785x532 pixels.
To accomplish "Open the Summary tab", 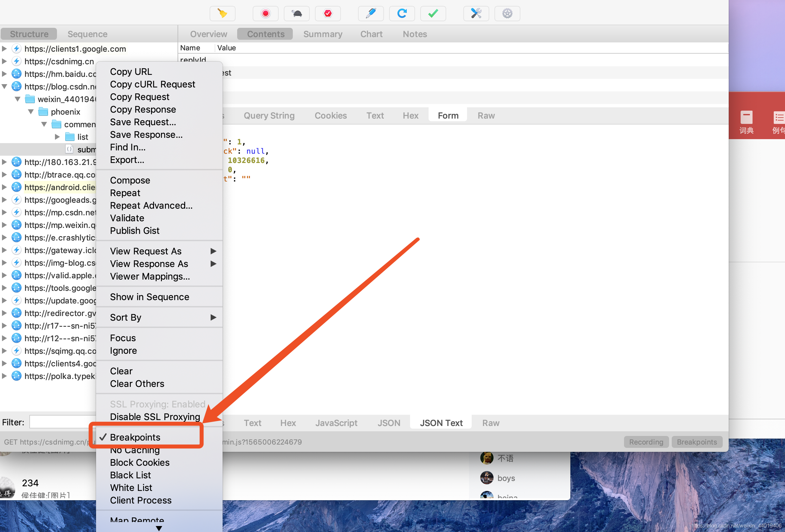I will coord(323,34).
